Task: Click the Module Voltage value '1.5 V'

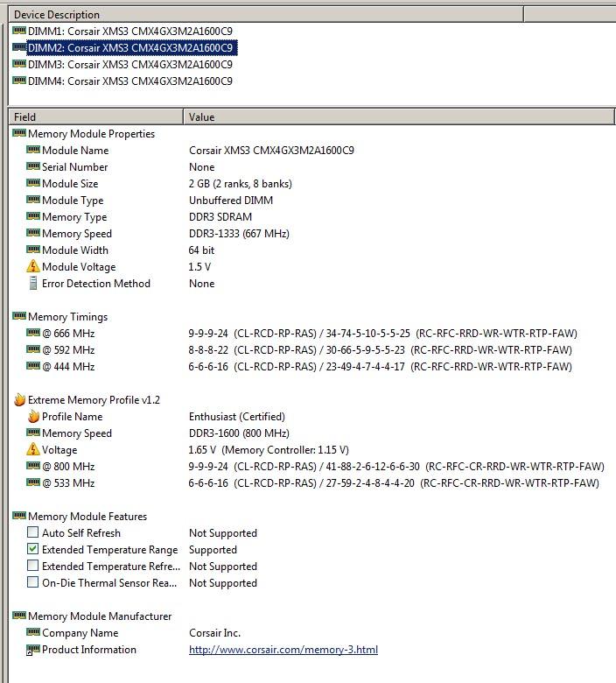Action: pos(199,266)
